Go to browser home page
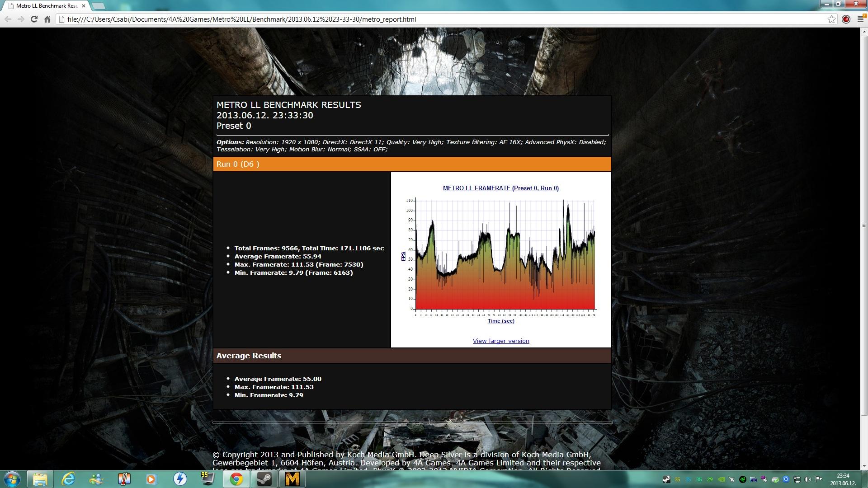This screenshot has width=868, height=488. (47, 19)
